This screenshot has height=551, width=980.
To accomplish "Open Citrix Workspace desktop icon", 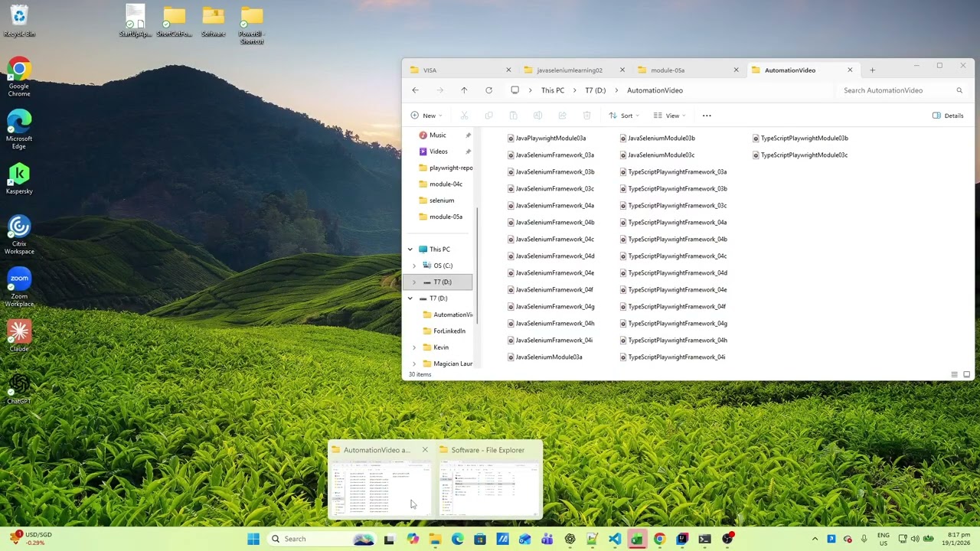I will tap(19, 234).
